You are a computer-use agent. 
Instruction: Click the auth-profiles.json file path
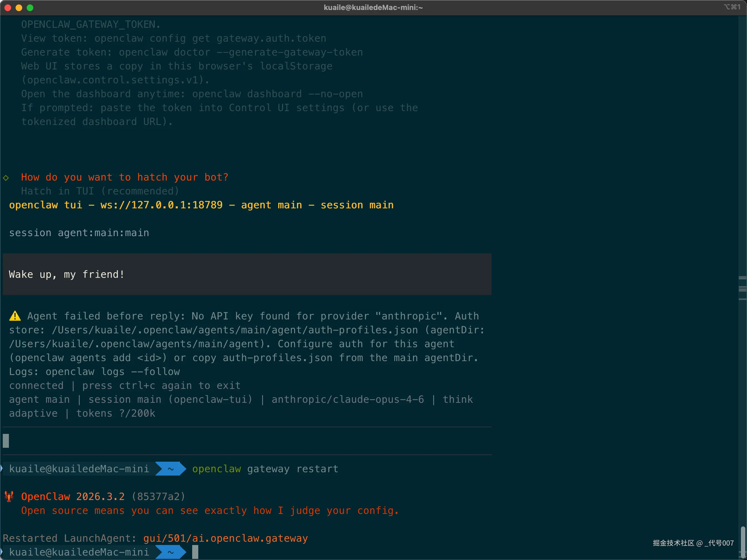click(235, 330)
